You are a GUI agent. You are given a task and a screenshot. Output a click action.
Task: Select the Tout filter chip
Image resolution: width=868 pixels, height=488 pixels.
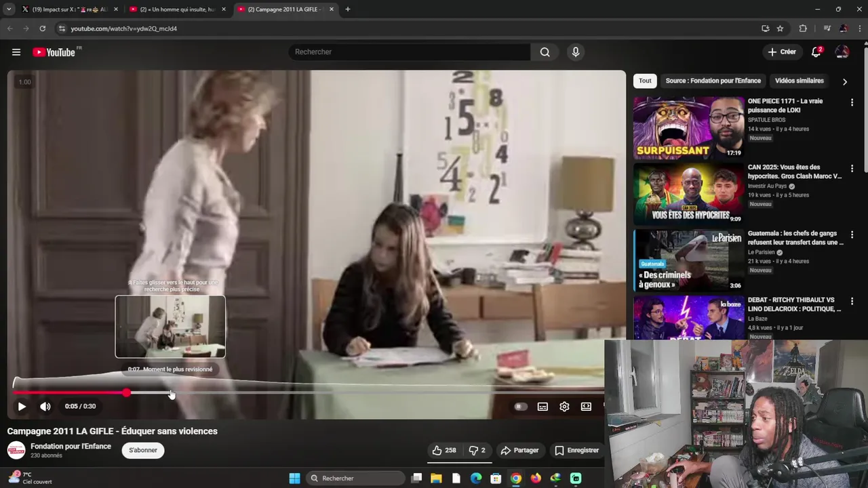[x=645, y=81]
